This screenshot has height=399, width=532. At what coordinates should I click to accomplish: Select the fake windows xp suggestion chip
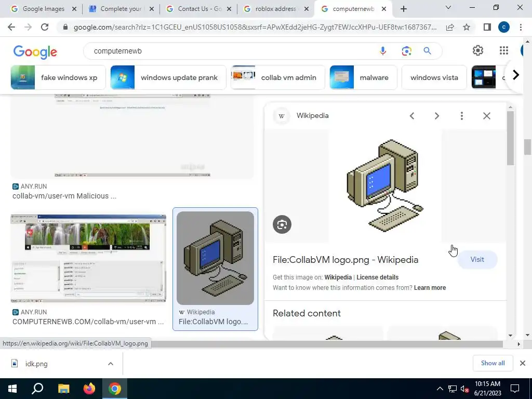pos(58,77)
